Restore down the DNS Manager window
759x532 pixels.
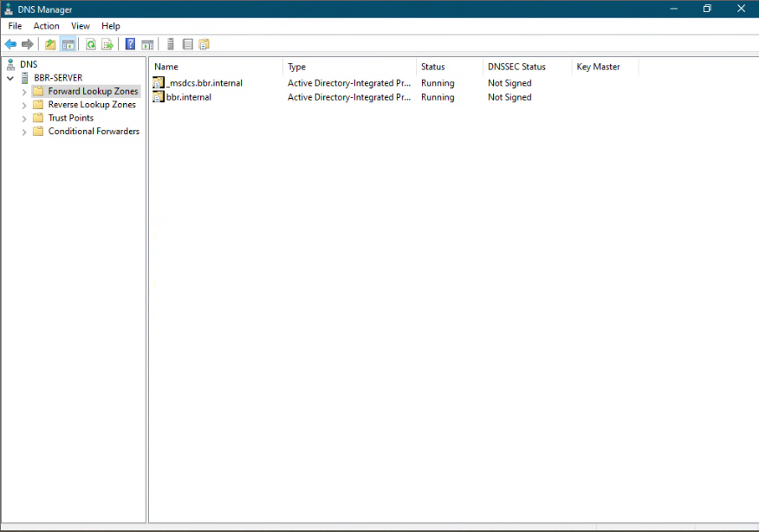(707, 9)
